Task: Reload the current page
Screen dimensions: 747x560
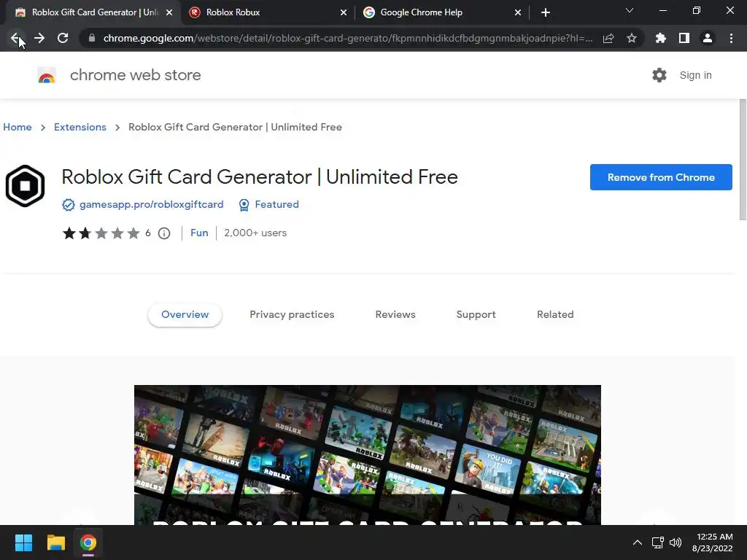Action: 63,38
